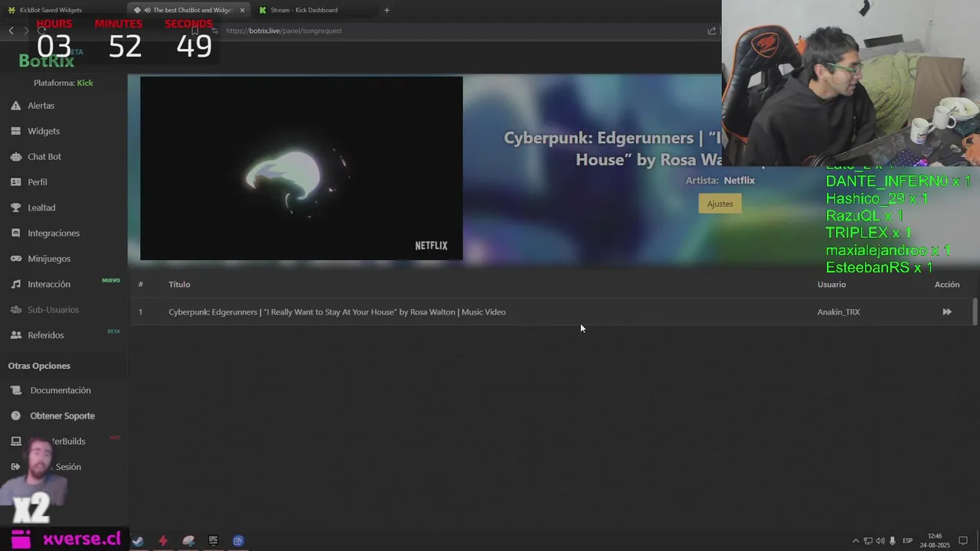Switch to KickBot Saved Widgets tab
The width and height of the screenshot is (980, 551).
51,10
